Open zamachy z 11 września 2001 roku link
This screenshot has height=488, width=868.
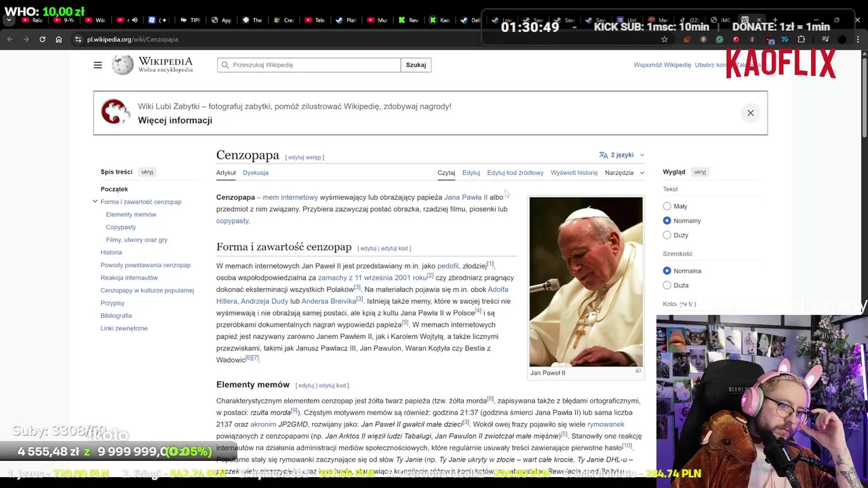(x=372, y=278)
